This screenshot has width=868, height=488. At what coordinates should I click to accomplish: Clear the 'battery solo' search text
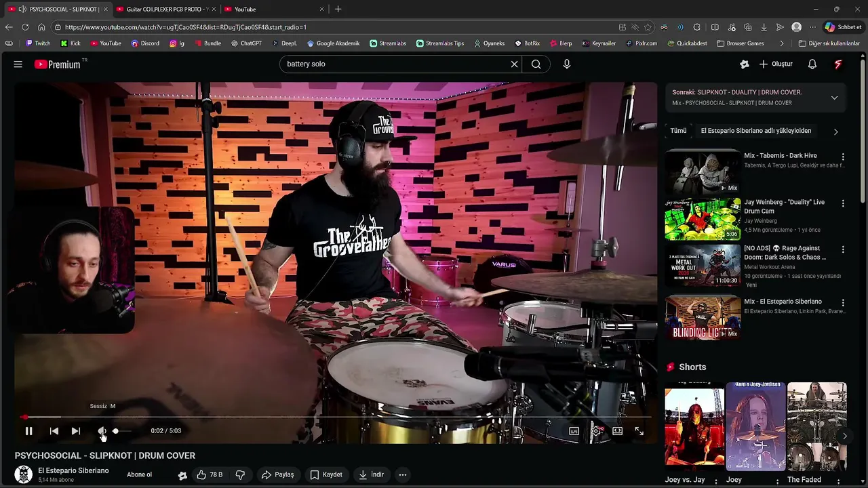(x=514, y=64)
